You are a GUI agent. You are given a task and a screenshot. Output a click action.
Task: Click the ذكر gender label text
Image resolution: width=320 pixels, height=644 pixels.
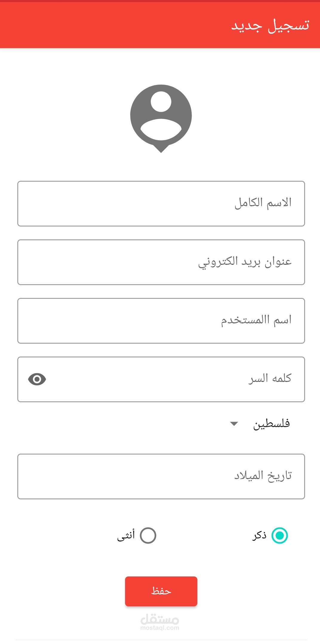pyautogui.click(x=259, y=535)
